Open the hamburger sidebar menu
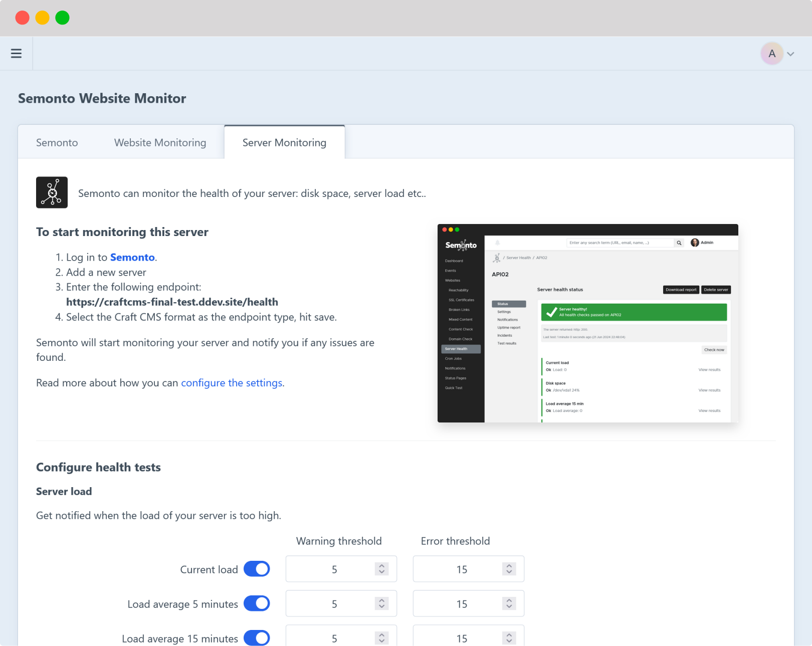Image resolution: width=812 pixels, height=646 pixels. (16, 53)
